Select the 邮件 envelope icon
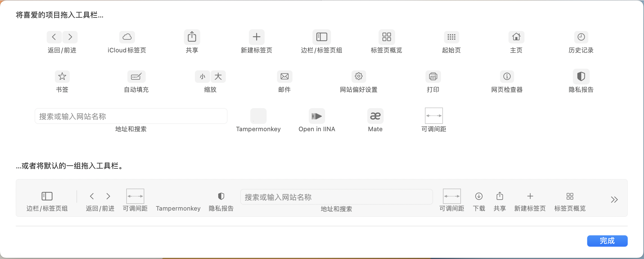The image size is (644, 259). (284, 76)
